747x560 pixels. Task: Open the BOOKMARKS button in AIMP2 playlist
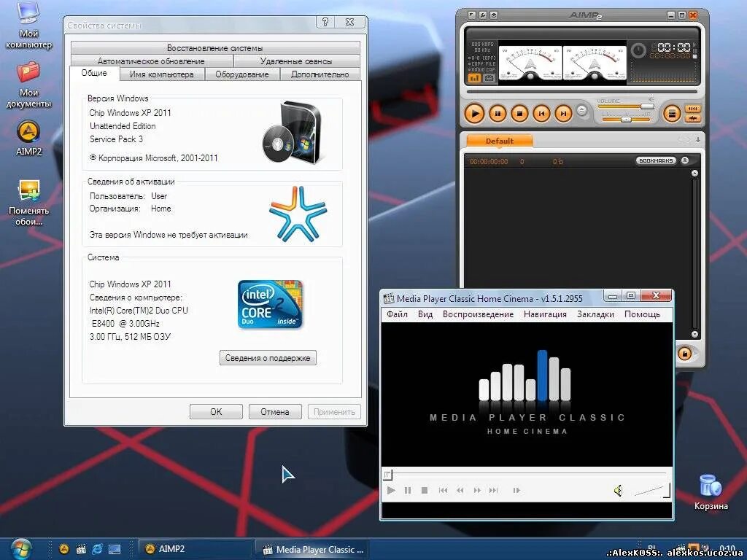pos(656,161)
